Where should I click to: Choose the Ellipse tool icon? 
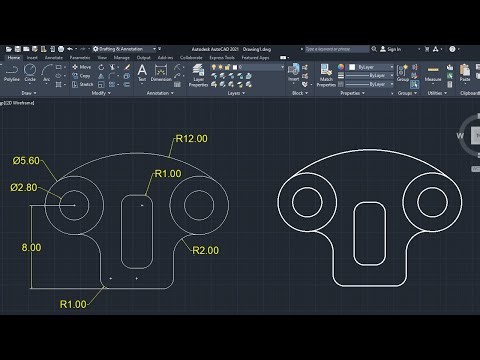[58, 76]
